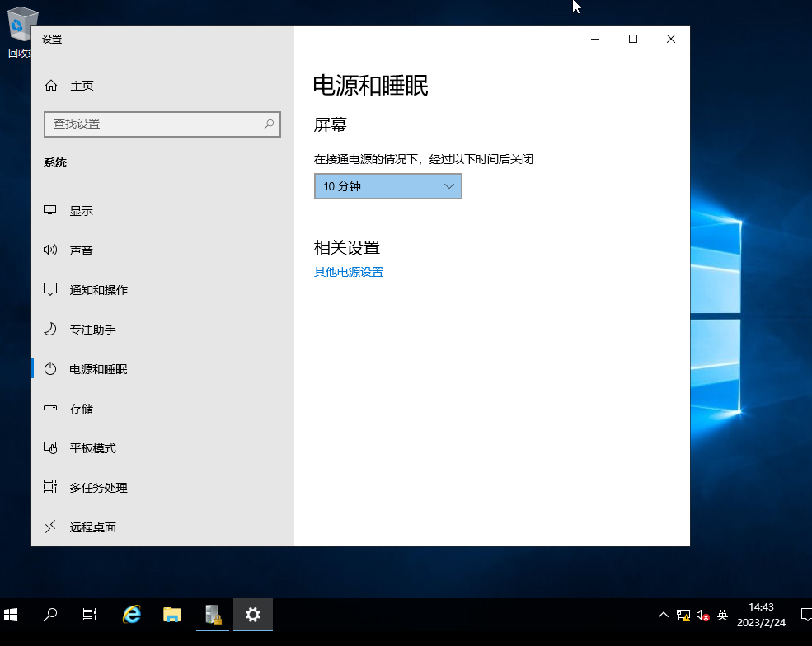Open taskbar search magnifier
The height and width of the screenshot is (646, 812).
[50, 615]
